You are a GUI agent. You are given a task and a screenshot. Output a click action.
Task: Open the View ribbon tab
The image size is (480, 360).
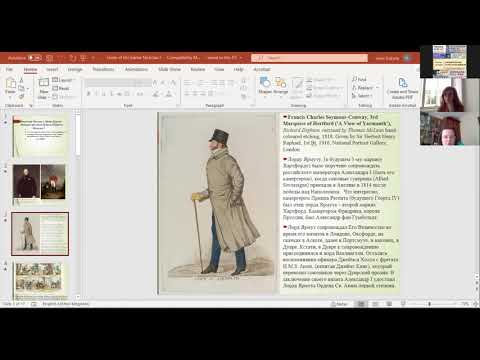(x=219, y=69)
